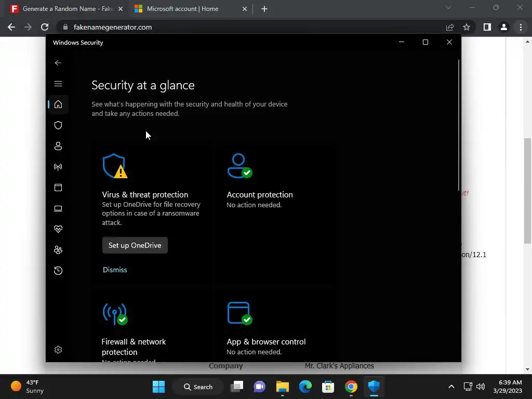Go back in Chrome browser
This screenshot has height=399, width=532.
click(11, 27)
